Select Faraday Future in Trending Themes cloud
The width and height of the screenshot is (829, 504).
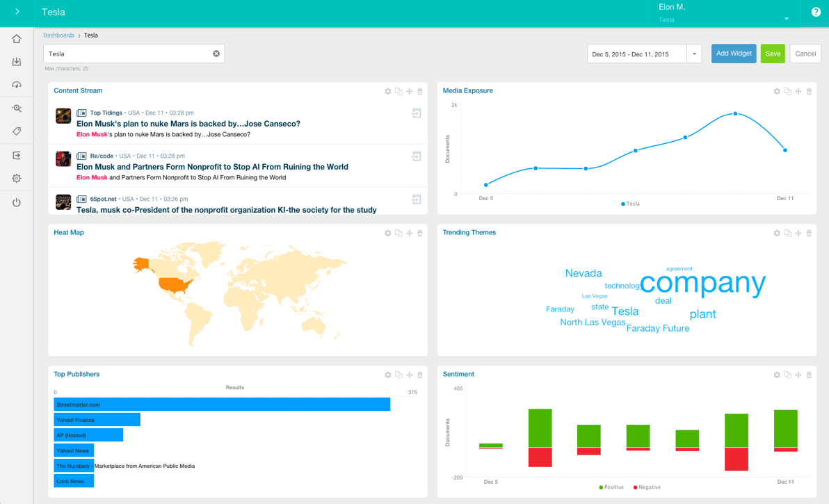658,329
